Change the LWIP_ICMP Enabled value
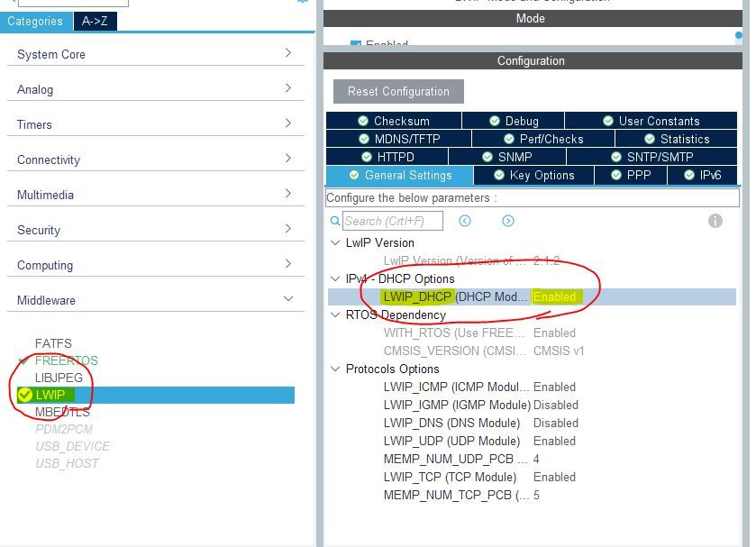This screenshot has width=756, height=547. point(554,387)
